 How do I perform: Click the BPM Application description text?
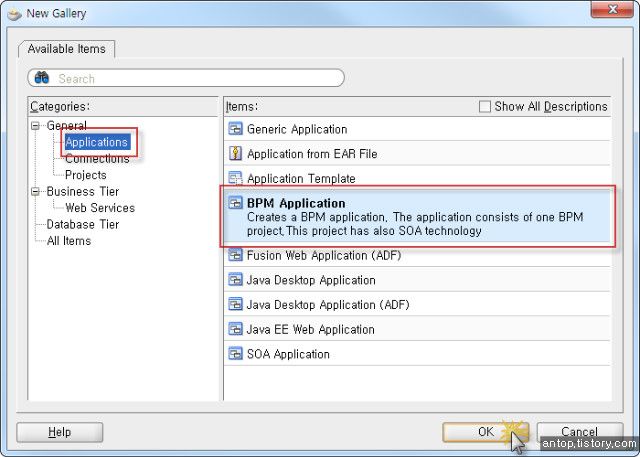pos(415,224)
